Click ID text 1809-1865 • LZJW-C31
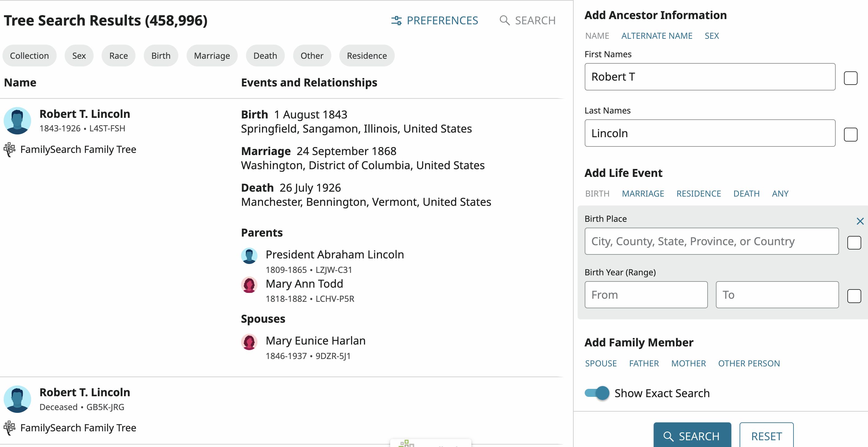This screenshot has height=447, width=868. [x=309, y=270]
